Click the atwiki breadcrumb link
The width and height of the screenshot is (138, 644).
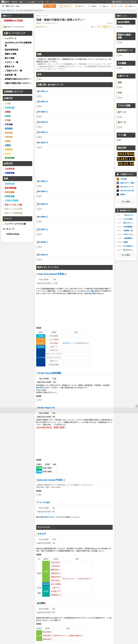click(3, 11)
